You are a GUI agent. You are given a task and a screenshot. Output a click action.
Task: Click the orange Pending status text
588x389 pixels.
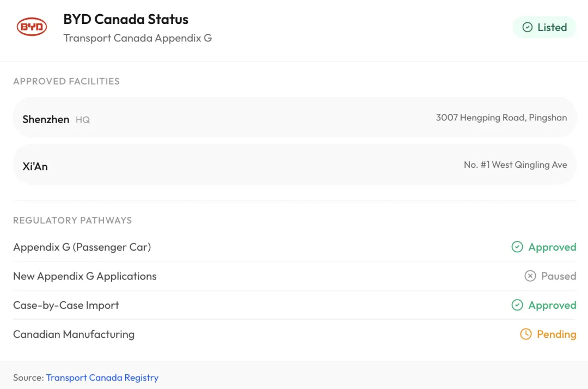coord(556,335)
